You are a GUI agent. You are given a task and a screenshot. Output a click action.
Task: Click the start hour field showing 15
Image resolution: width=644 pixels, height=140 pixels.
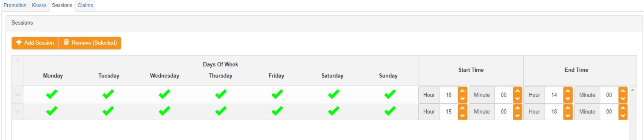point(449,111)
